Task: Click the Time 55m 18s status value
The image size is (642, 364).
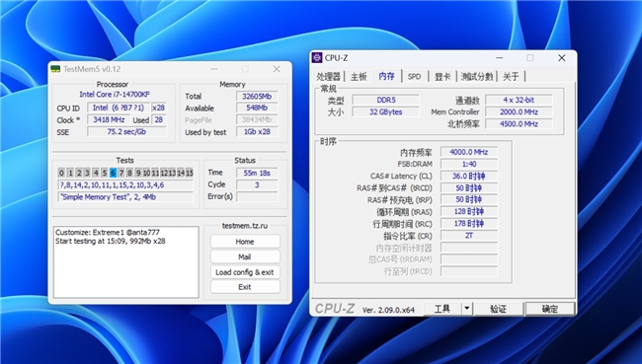Action: [x=257, y=173]
